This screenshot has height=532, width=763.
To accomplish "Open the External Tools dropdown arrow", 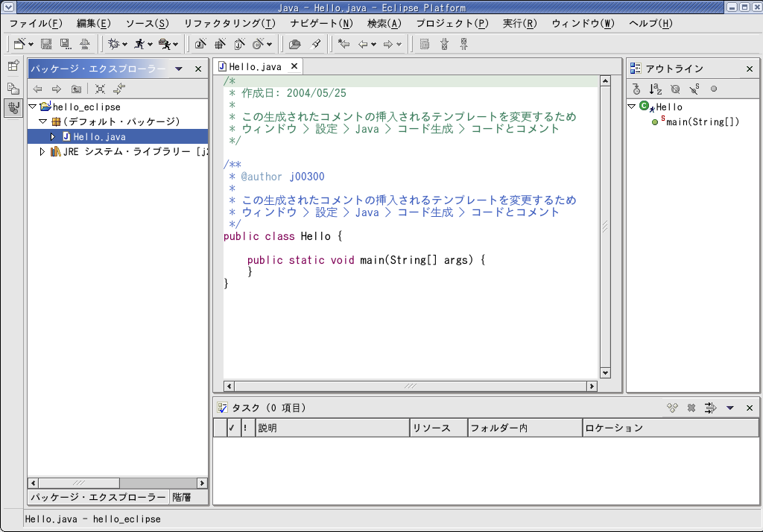I will click(x=176, y=45).
